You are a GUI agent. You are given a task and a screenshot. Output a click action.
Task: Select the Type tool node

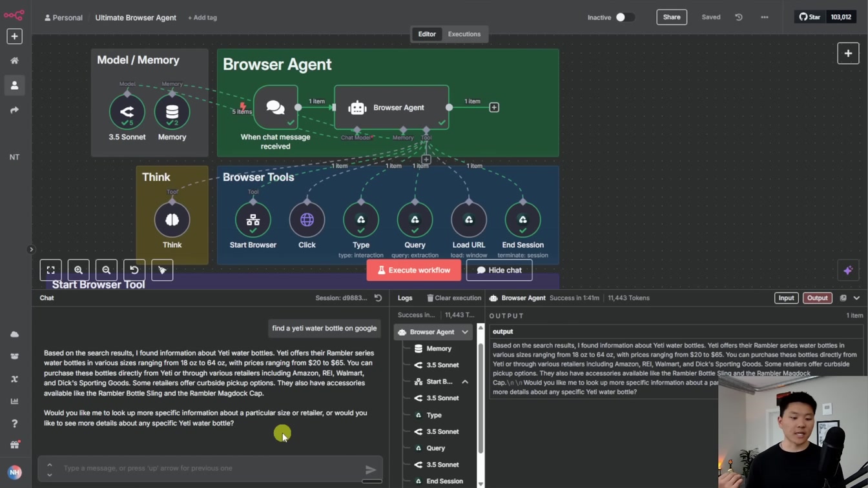click(x=361, y=219)
